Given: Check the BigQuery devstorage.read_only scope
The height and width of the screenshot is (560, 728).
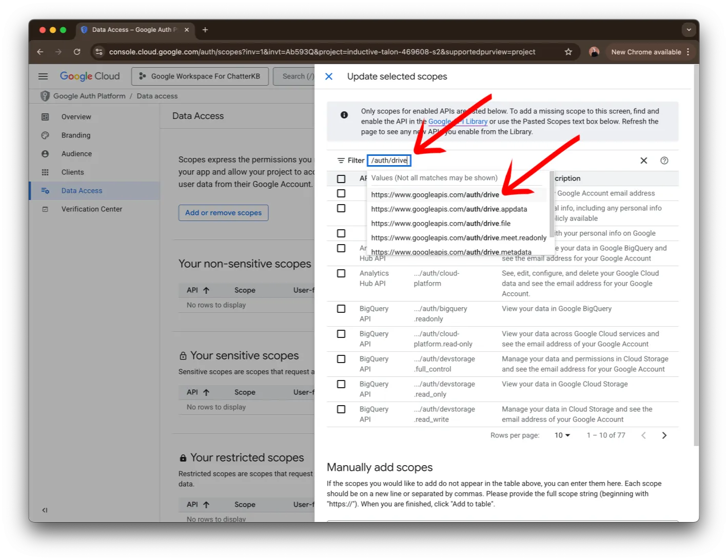Looking at the screenshot, I should coord(341,384).
